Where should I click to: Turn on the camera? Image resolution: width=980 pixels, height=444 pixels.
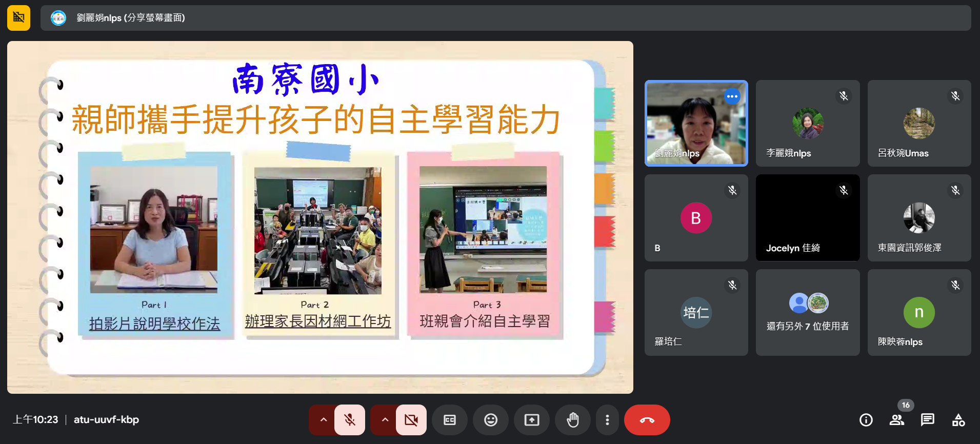(x=411, y=420)
